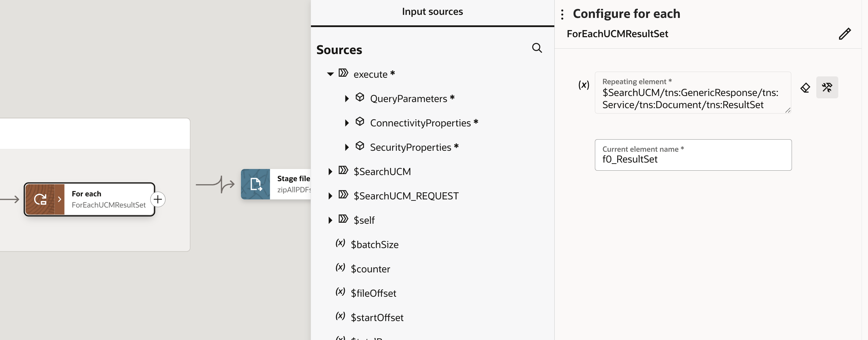
Task: Click the For each loop icon on the canvas node
Action: coord(41,199)
